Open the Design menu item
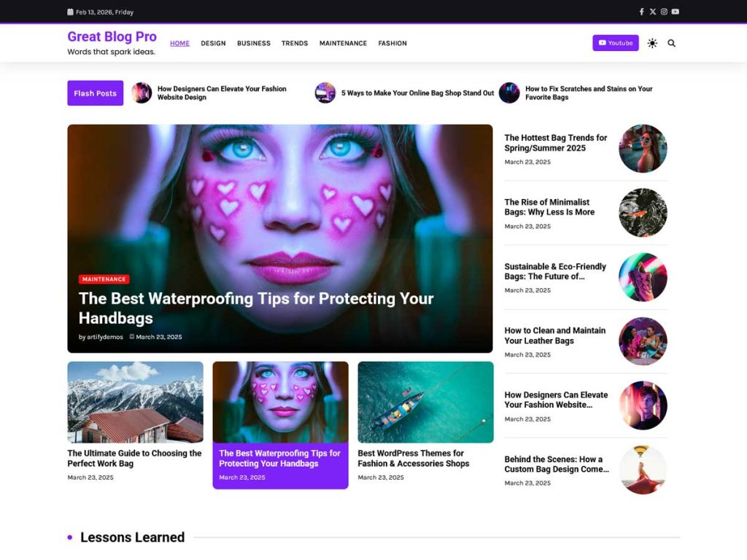The height and width of the screenshot is (560, 747). [213, 43]
